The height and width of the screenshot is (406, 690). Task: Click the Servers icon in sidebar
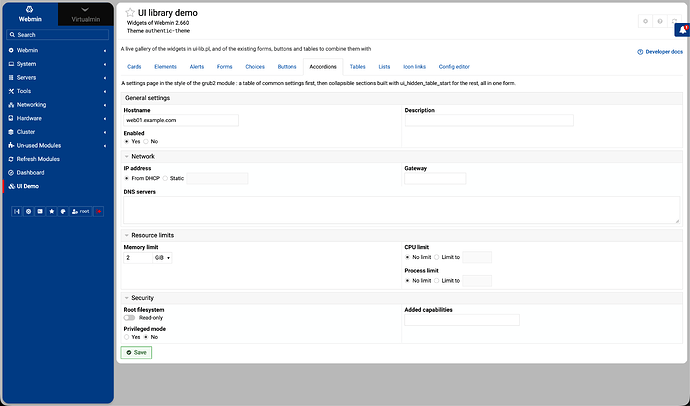[11, 77]
